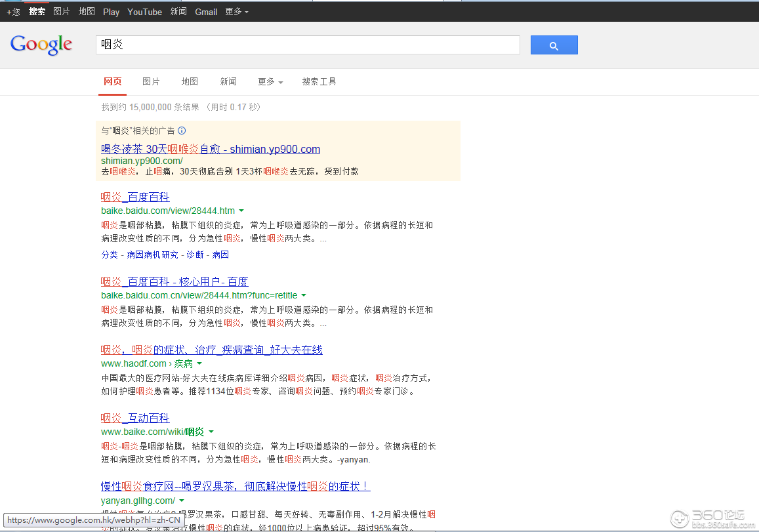
Task: Open the 咽炎_互动百科 result link
Action: click(x=135, y=418)
